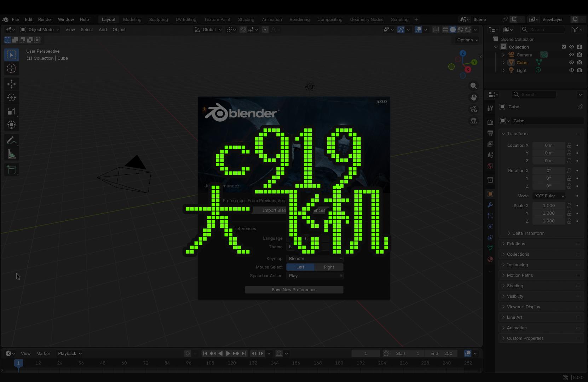Switch perspective/orthographic with the grid icon
Screen dimensions: 588x382
pos(473,121)
